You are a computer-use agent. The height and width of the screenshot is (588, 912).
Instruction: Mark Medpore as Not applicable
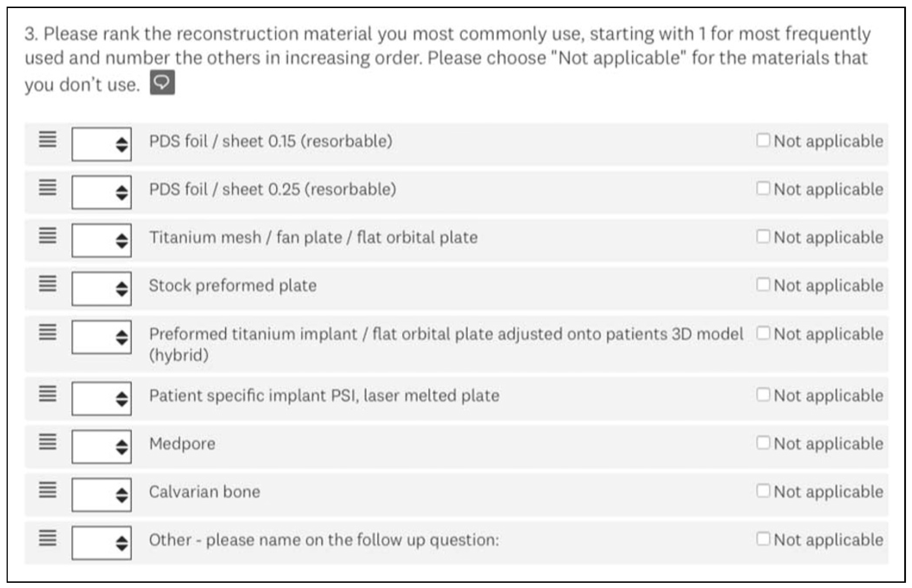pos(763,443)
